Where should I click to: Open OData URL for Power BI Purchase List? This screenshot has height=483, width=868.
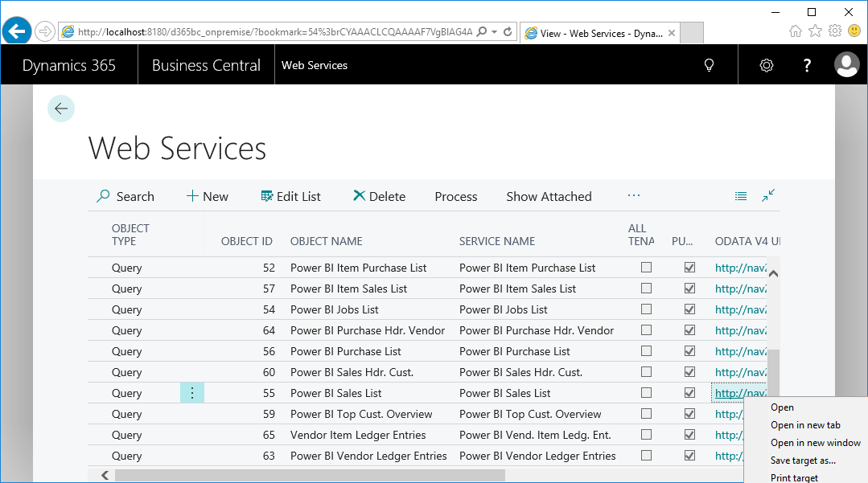[x=741, y=351]
